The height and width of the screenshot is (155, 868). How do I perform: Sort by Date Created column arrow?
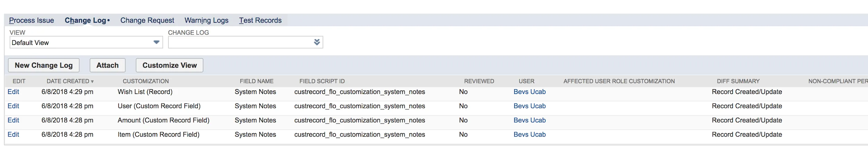[92, 82]
